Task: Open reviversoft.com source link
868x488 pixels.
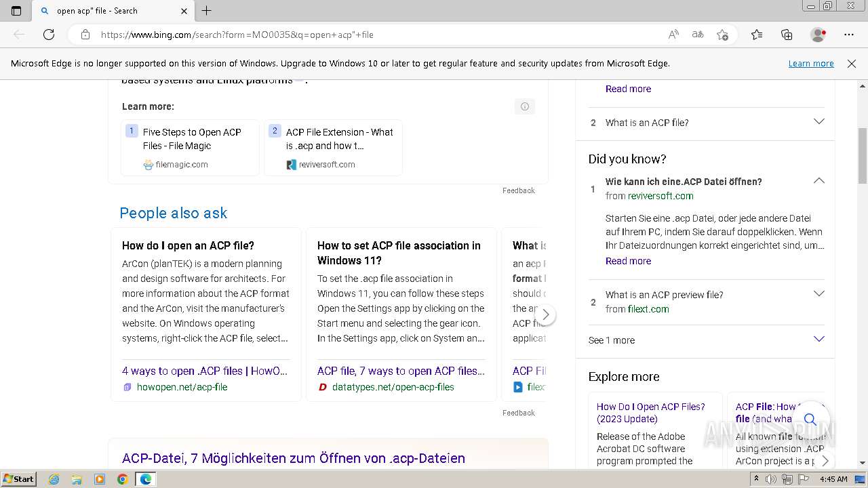Action: click(660, 196)
